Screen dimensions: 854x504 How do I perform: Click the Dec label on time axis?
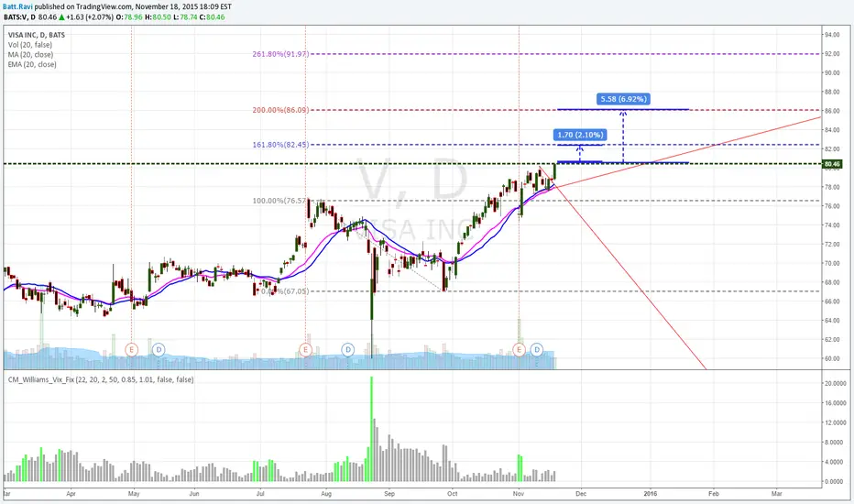[x=581, y=494]
